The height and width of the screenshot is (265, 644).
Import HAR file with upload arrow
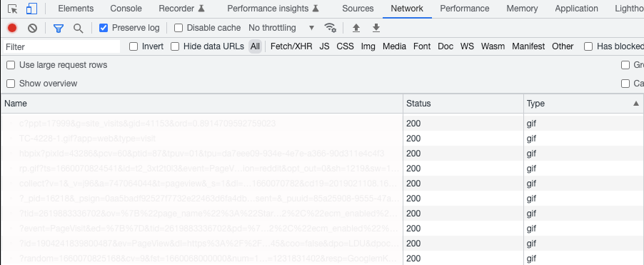[356, 28]
